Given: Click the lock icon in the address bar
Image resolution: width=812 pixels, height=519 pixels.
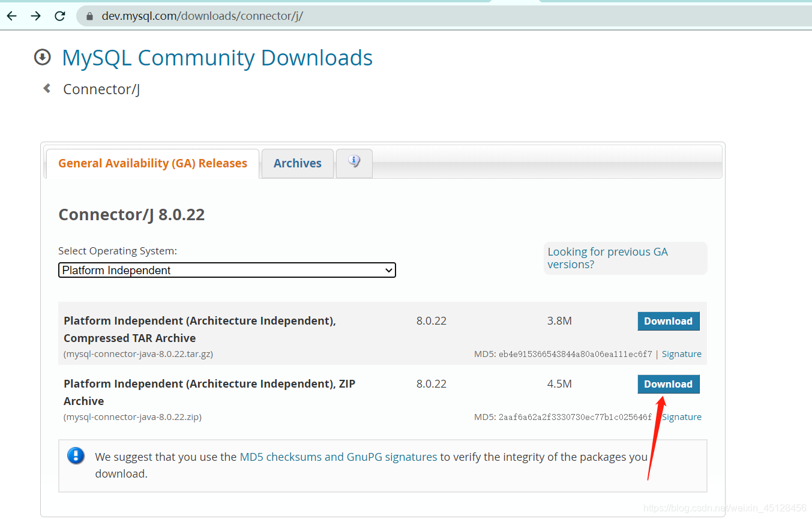Looking at the screenshot, I should click(x=90, y=16).
